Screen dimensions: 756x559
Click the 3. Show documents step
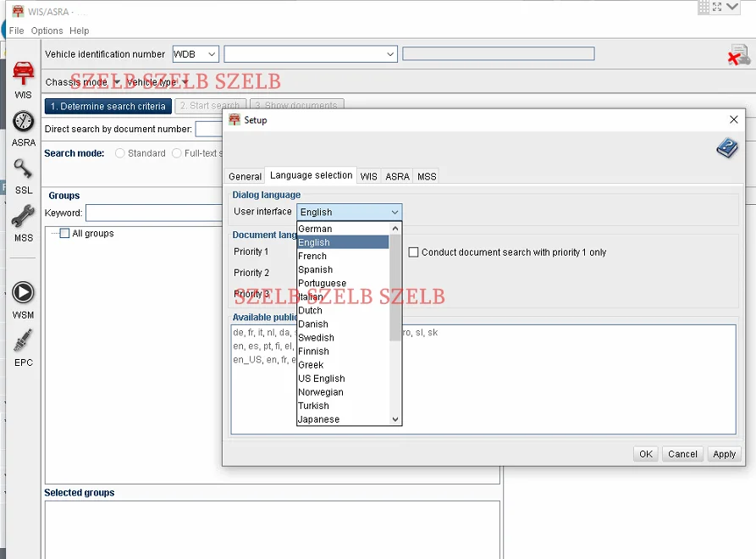tap(296, 105)
